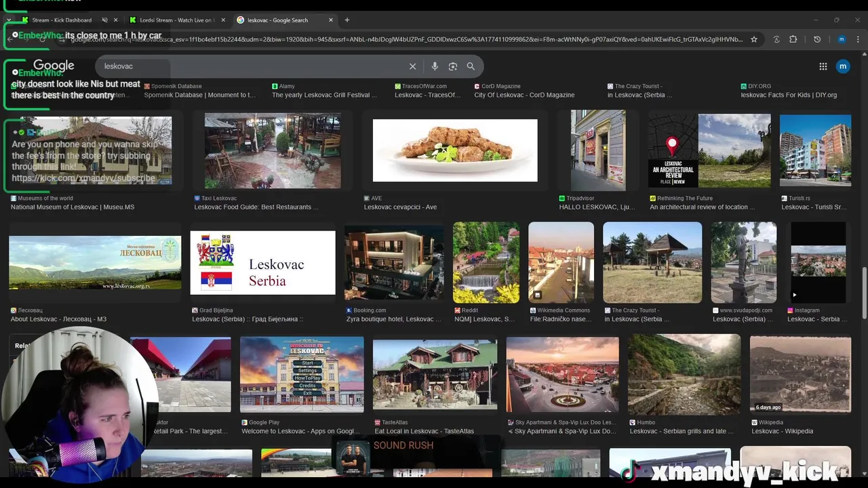Viewport: 868px width, 488px height.
Task: Open Google account avatar menu
Action: click(x=843, y=66)
